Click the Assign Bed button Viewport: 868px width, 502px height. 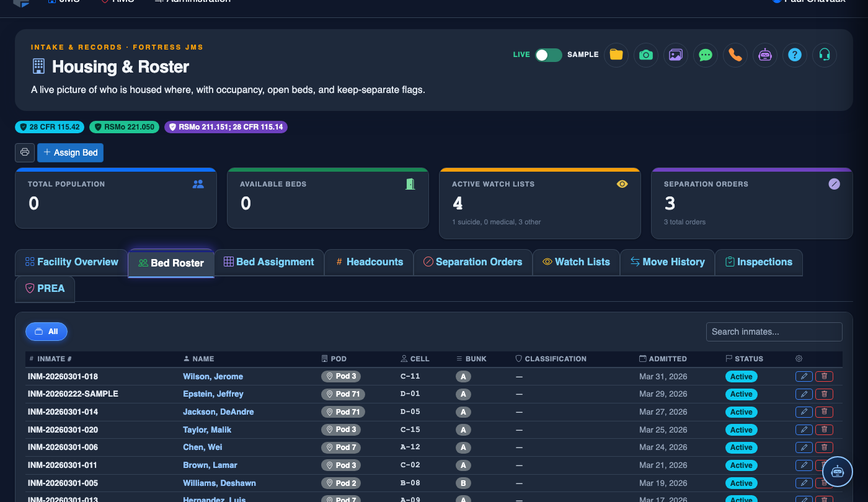[70, 152]
